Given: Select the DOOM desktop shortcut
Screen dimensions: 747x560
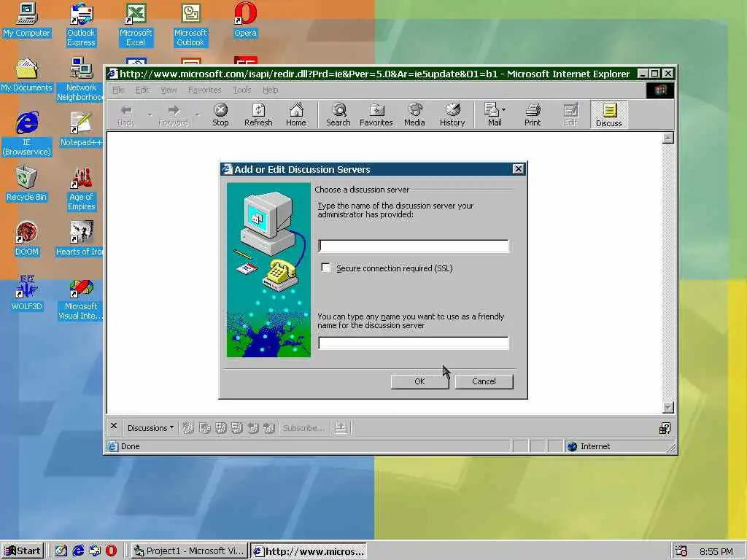Looking at the screenshot, I should tap(27, 239).
